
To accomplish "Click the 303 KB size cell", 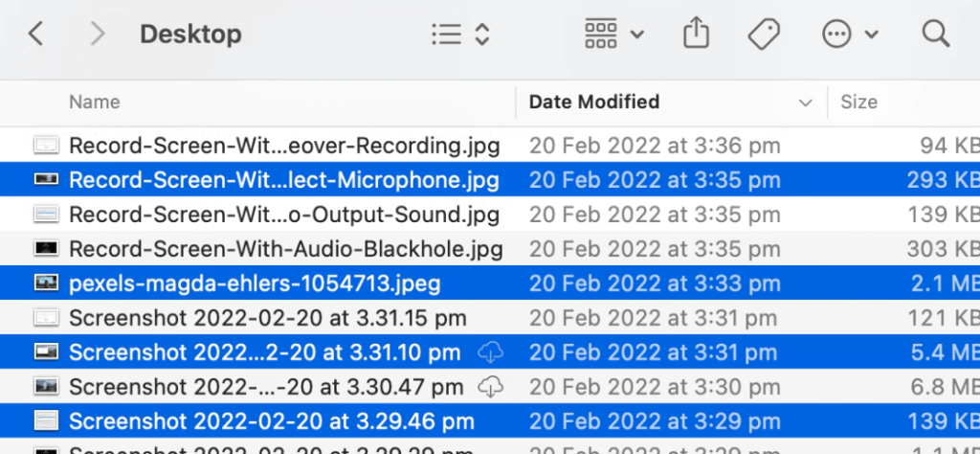I will click(943, 249).
